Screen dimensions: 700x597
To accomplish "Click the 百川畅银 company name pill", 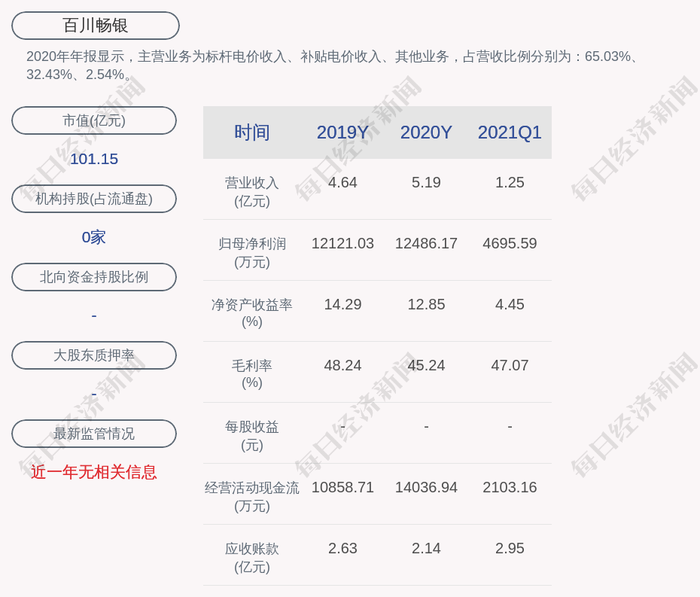I will point(96,26).
